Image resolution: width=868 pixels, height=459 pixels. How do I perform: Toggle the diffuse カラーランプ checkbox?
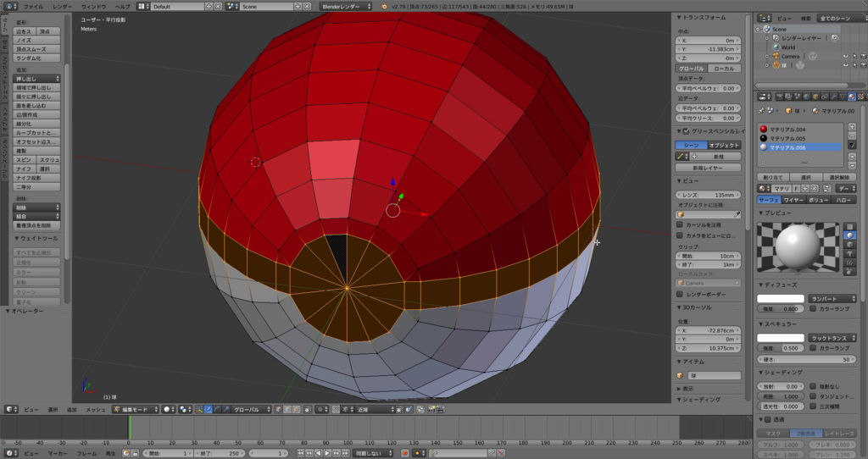[814, 309]
